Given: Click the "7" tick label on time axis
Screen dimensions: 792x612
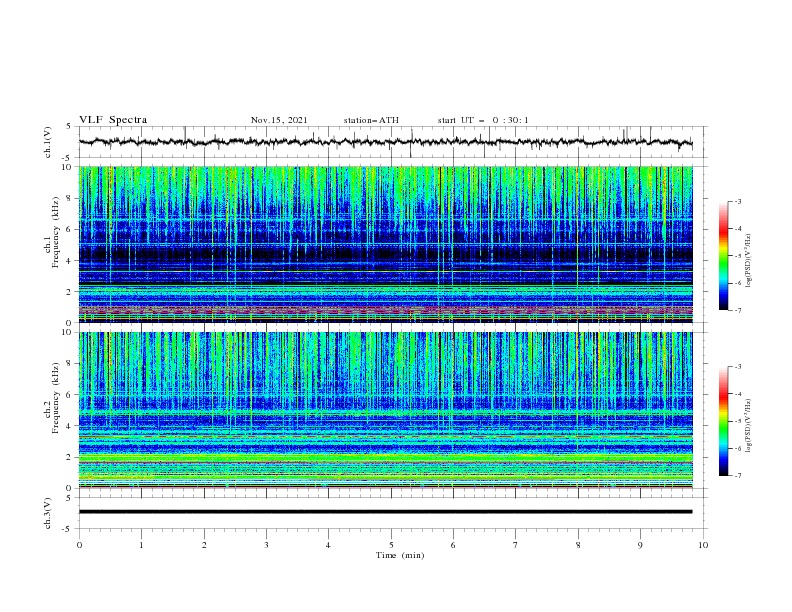Looking at the screenshot, I should [516, 545].
